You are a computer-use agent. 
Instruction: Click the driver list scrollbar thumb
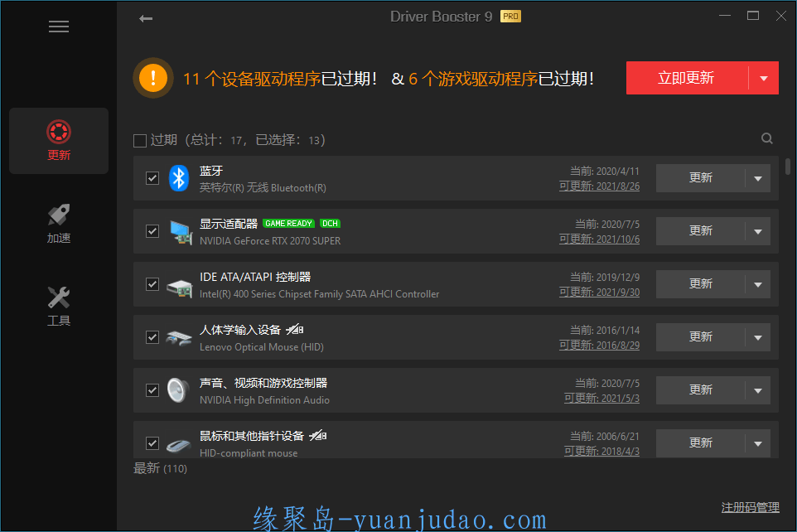point(788,167)
